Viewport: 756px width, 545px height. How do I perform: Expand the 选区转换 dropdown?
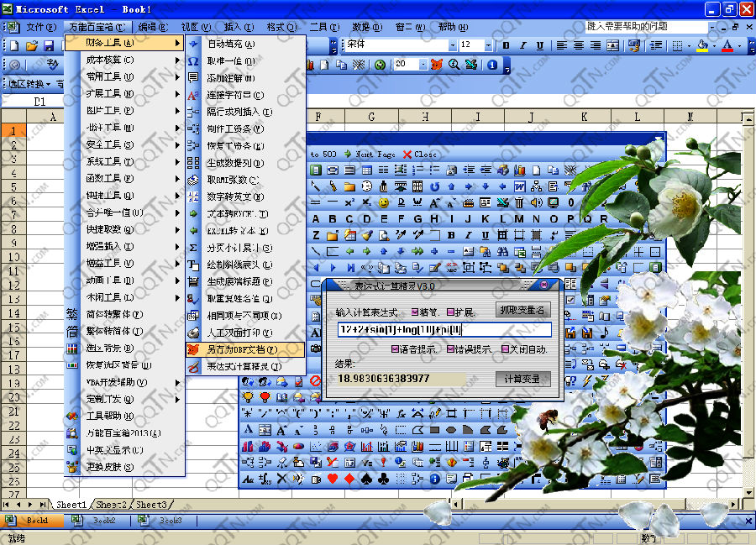[x=49, y=84]
